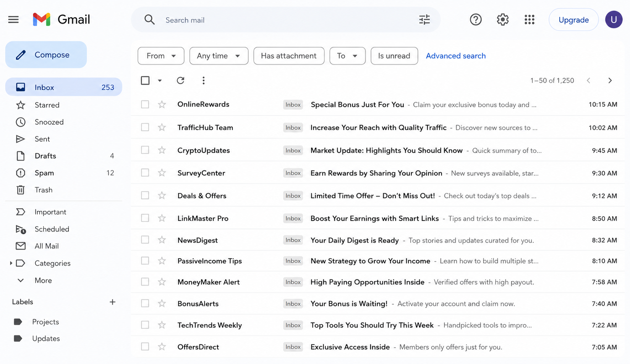The width and height of the screenshot is (630, 364).
Task: Go to next page of emails
Action: click(x=610, y=81)
